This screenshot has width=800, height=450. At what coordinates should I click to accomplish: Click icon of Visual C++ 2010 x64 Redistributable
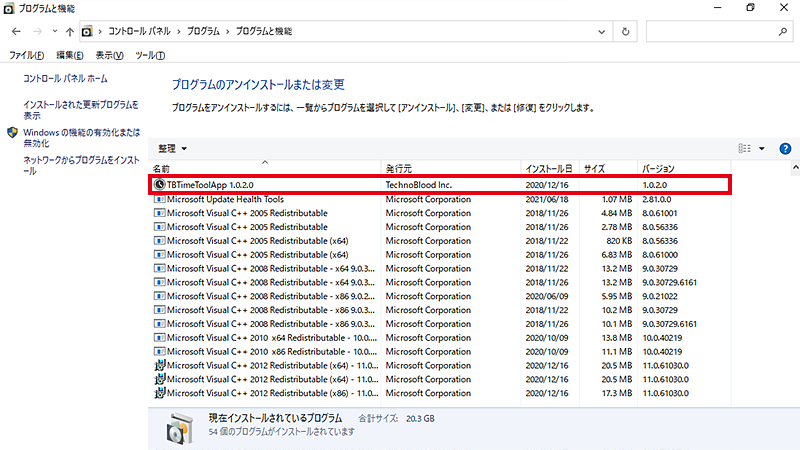click(160, 337)
